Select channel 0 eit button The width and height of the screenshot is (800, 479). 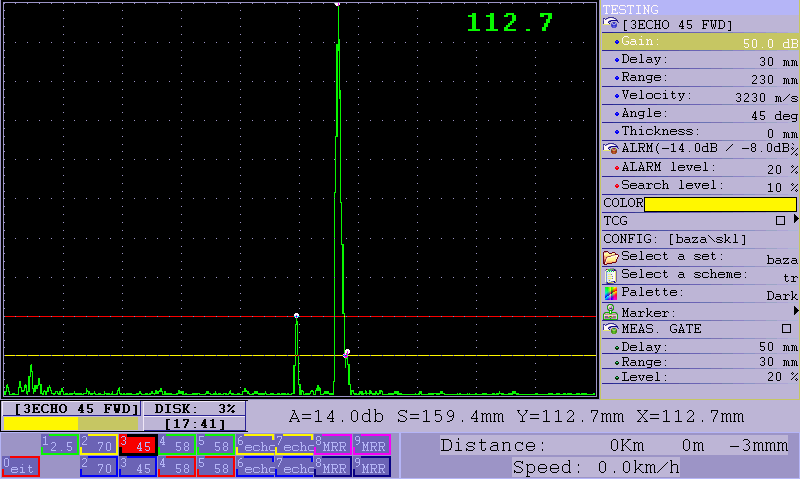[20, 466]
